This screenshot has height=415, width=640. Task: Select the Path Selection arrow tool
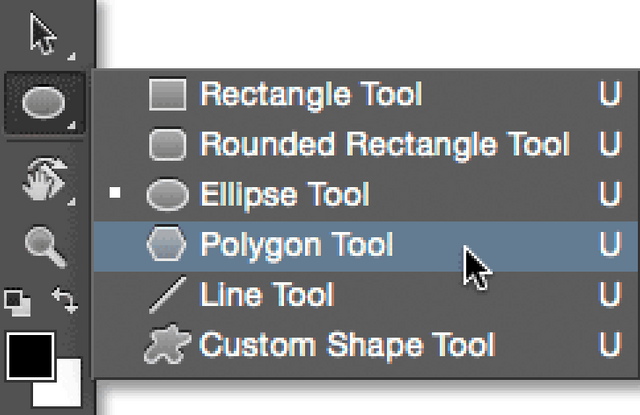tap(43, 33)
